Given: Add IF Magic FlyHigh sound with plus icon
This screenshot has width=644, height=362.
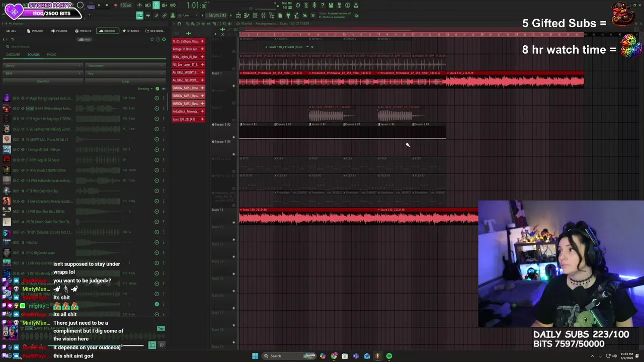Looking at the screenshot, I should pyautogui.click(x=156, y=98).
